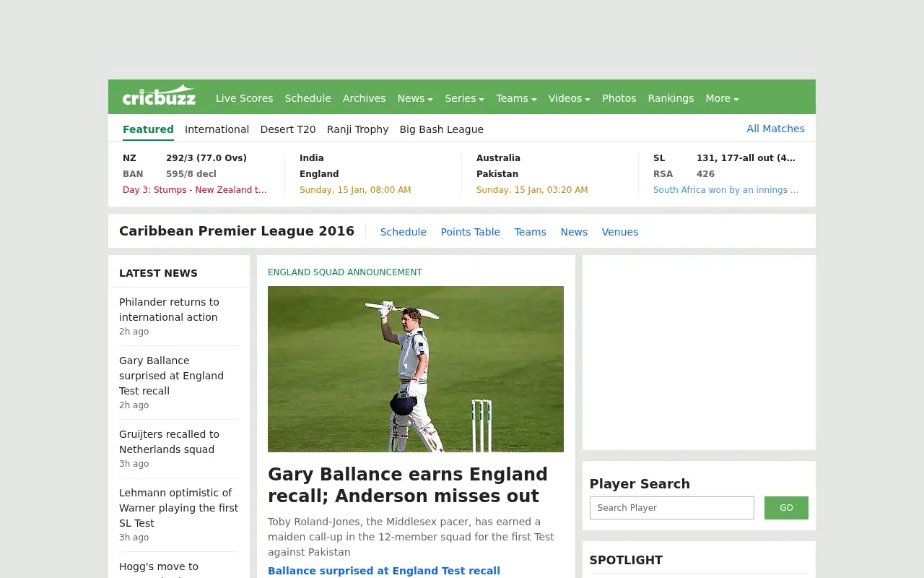
Task: Expand the News dropdown in the top nav
Action: (x=415, y=98)
